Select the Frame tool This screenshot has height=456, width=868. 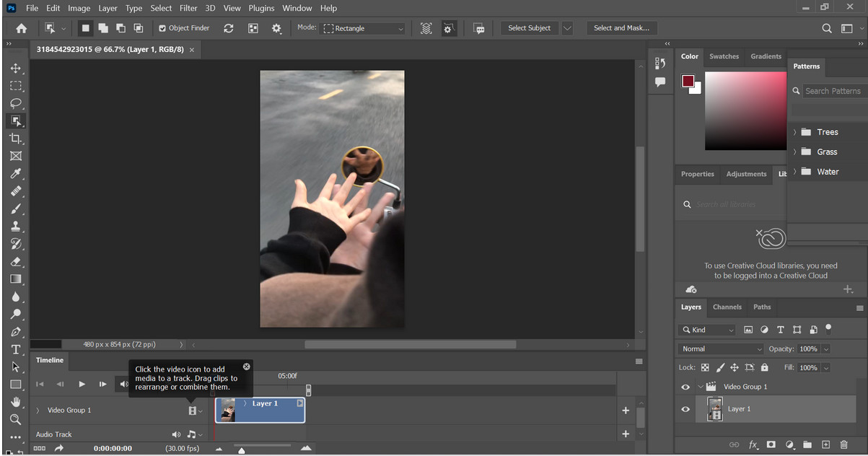[x=15, y=156]
